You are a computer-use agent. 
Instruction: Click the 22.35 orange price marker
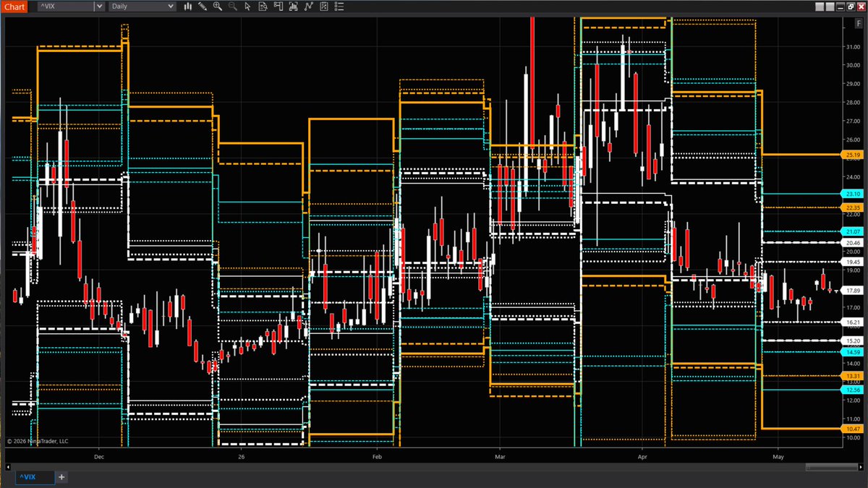pyautogui.click(x=852, y=207)
